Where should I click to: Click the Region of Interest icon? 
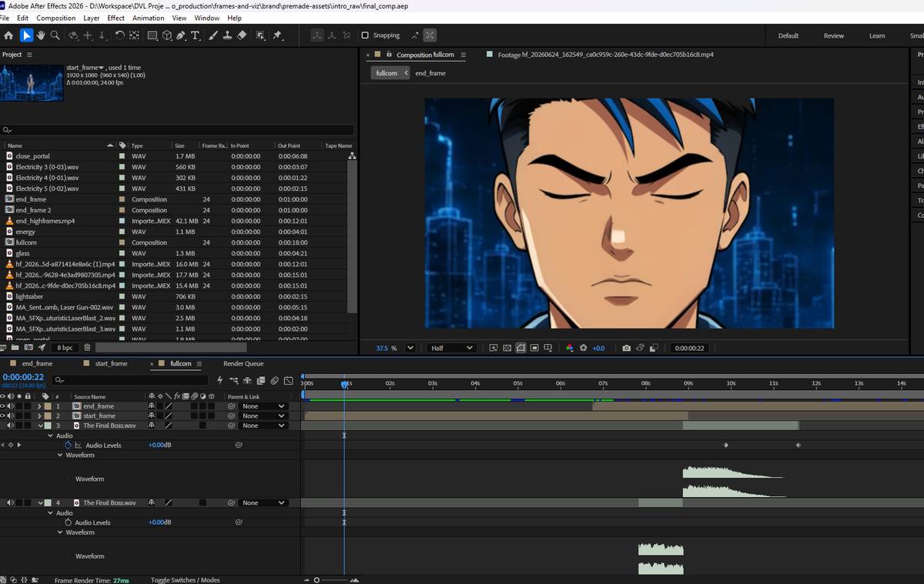pyautogui.click(x=534, y=348)
